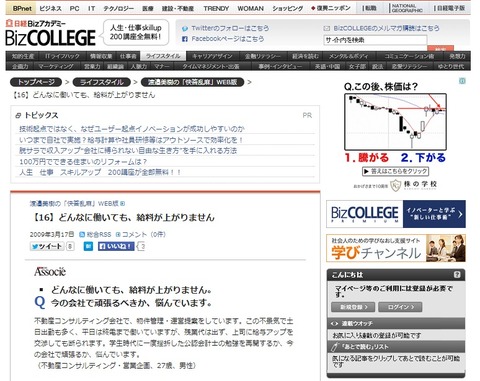The height and width of the screenshot is (381, 480).
Task: Click the コメント icon beside comment count
Action: [118, 235]
